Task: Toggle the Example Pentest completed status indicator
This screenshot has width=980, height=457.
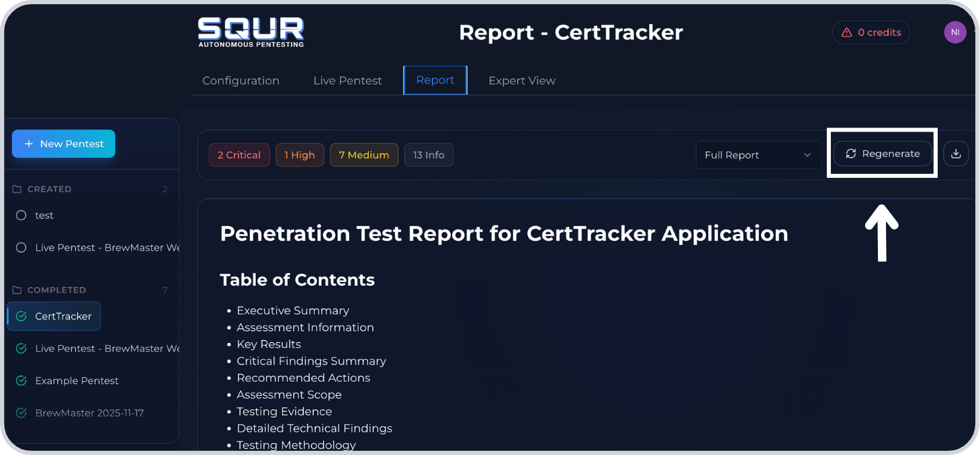Action: (21, 380)
